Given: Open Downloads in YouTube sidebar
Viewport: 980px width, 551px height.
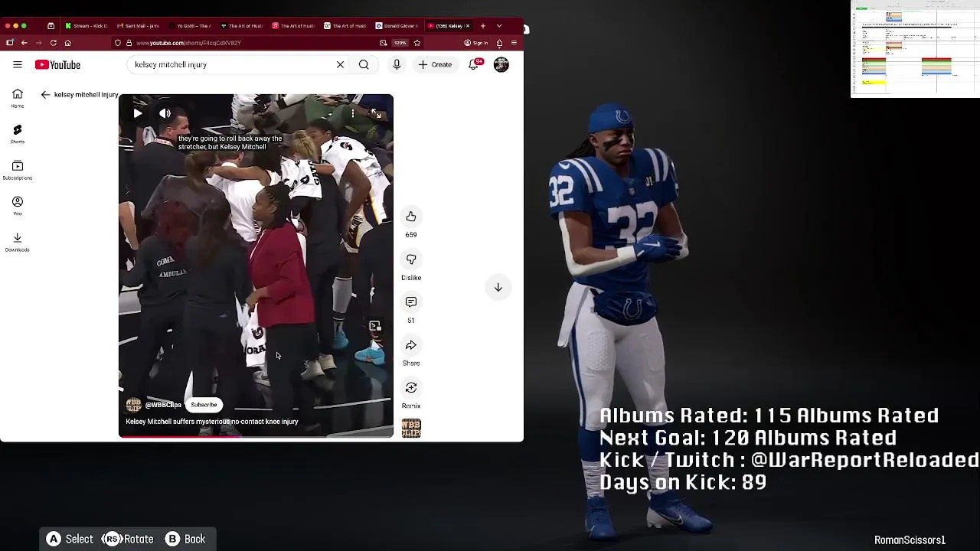Looking at the screenshot, I should pos(17,243).
